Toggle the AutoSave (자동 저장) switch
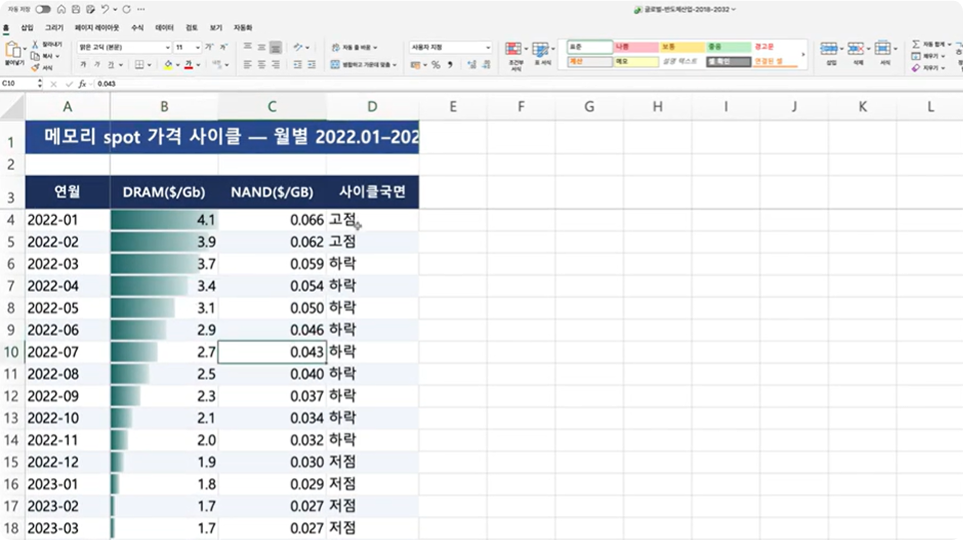This screenshot has width=963, height=540. 43,9
